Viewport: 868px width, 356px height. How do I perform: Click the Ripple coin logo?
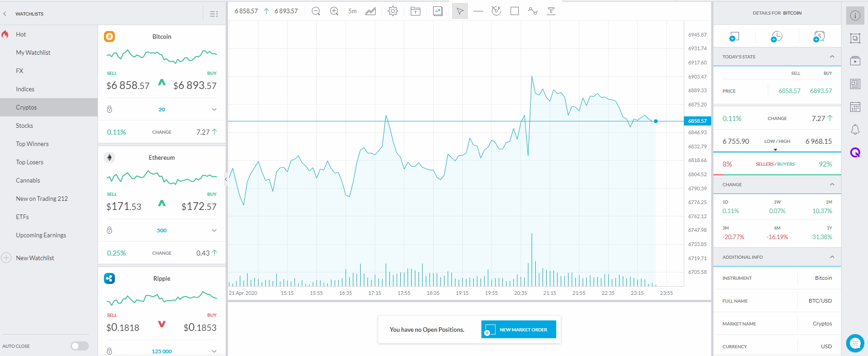point(109,278)
